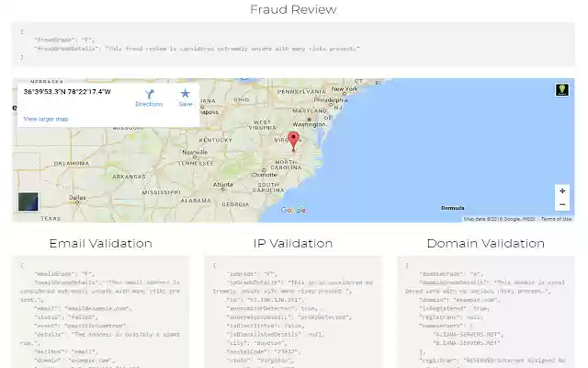Click the Philadelphia label on map
588x368 pixels.
[x=331, y=100]
